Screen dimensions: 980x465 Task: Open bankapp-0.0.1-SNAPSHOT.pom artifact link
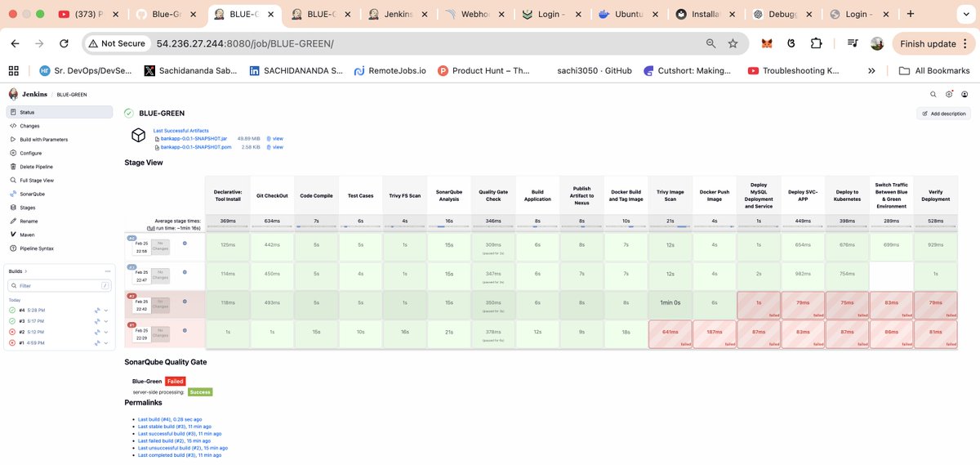coord(196,147)
